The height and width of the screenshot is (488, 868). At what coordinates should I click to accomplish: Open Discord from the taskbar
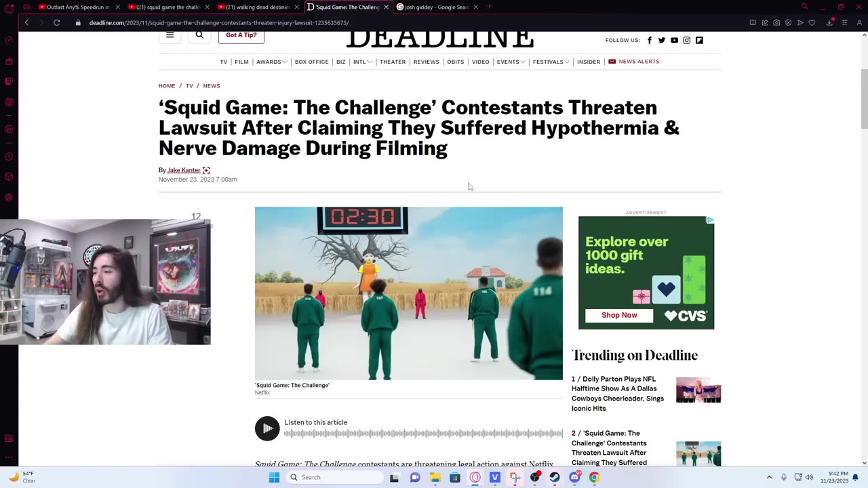pyautogui.click(x=574, y=477)
